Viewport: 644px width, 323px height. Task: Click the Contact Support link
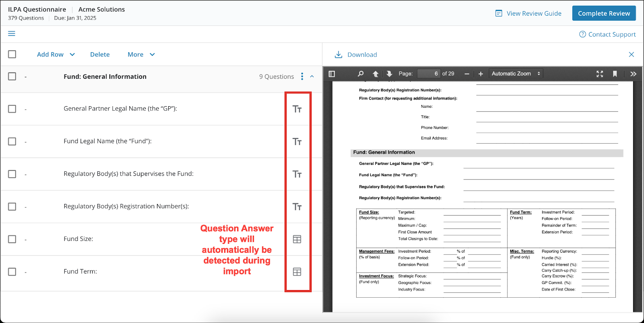612,34
